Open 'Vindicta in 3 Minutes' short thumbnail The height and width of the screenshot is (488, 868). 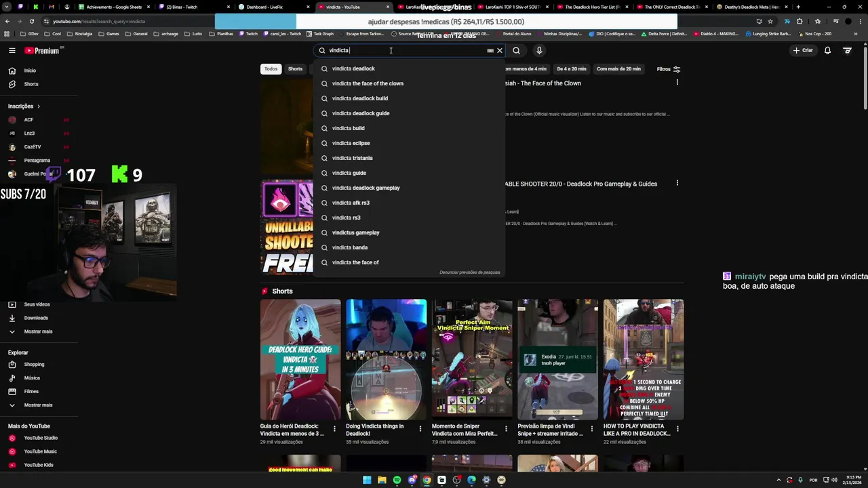point(300,359)
